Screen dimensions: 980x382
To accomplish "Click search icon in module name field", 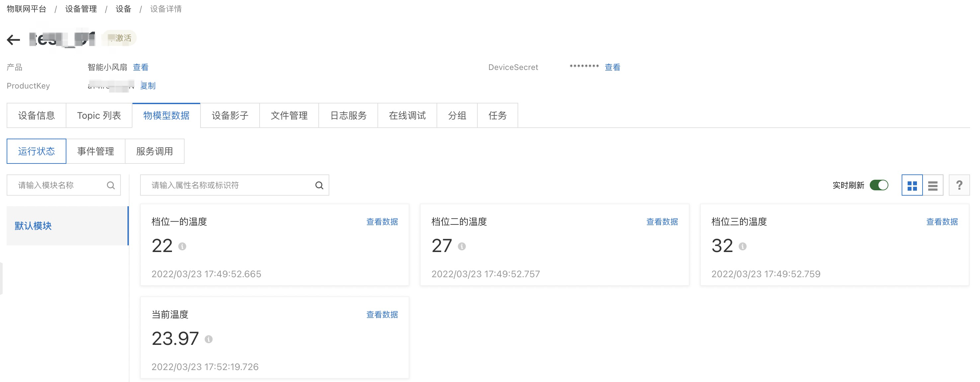I will (111, 185).
